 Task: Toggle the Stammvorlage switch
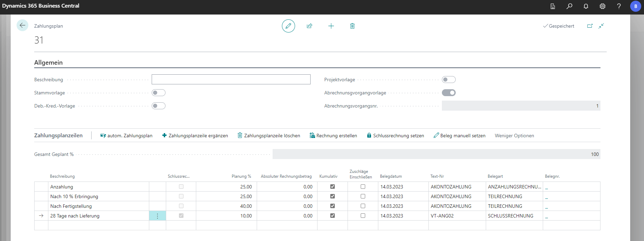(x=159, y=93)
